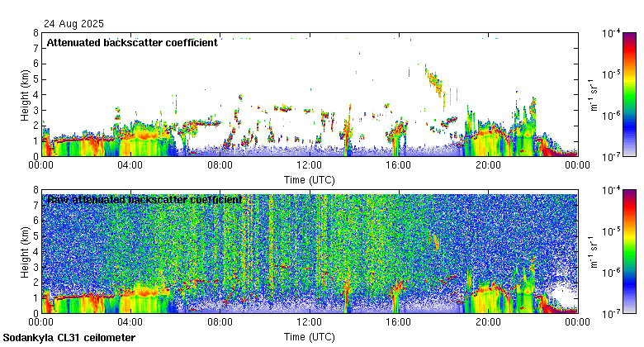644x347 pixels.
Task: Click the '12:00' tick under the Attenuated backscatter plot
Action: [x=310, y=165]
